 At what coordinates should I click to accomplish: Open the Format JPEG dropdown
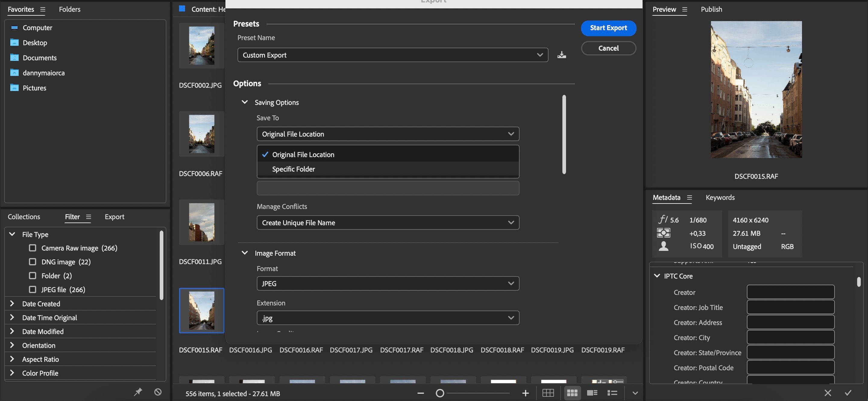(388, 283)
